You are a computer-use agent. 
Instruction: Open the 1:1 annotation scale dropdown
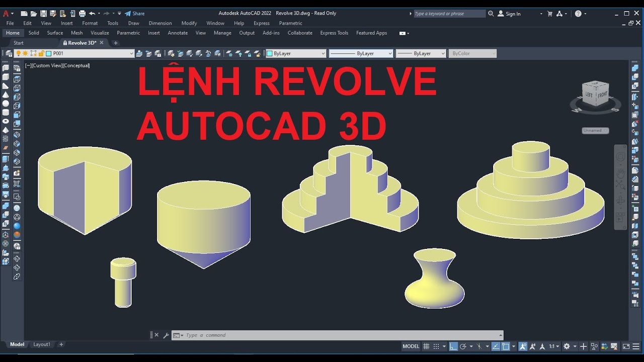point(554,346)
